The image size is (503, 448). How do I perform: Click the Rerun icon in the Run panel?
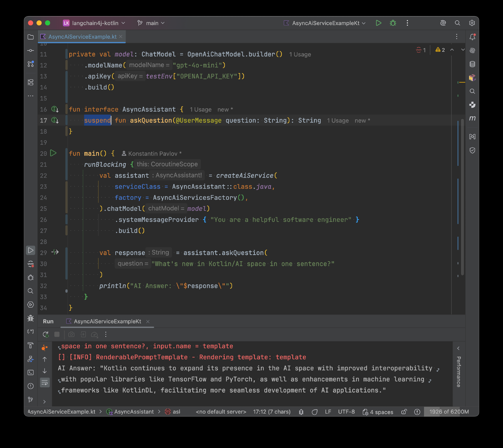click(x=46, y=334)
